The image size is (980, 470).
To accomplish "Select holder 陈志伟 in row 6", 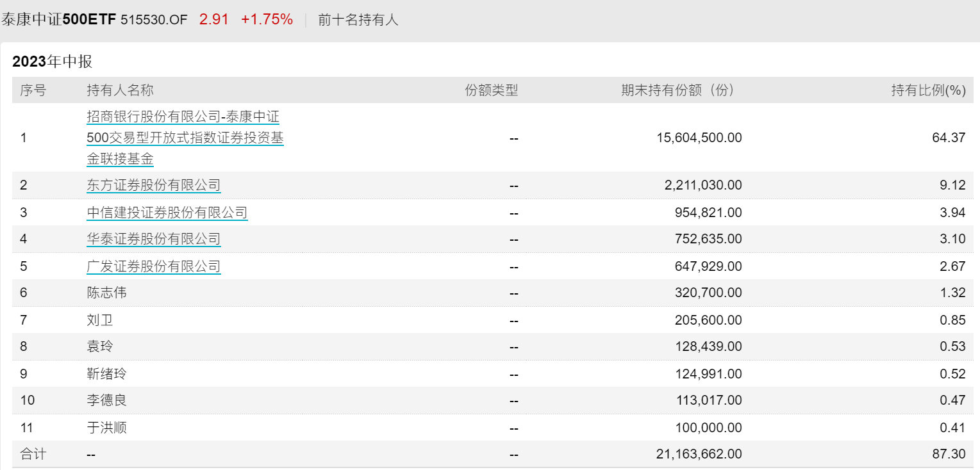I will (x=107, y=293).
